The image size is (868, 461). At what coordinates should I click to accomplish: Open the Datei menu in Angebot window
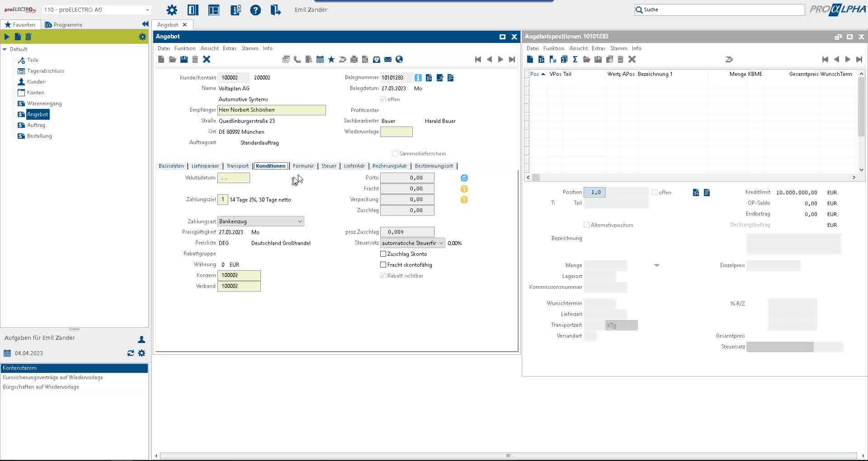tap(164, 48)
